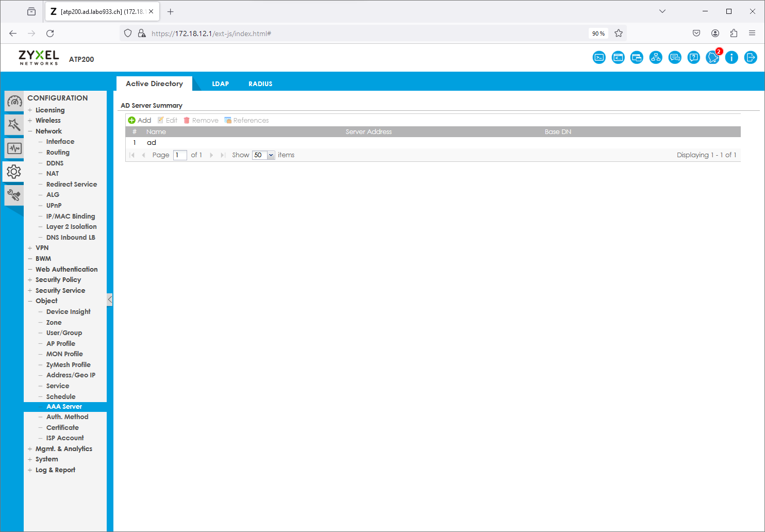
Task: Open the User/Group menu item
Action: click(x=64, y=333)
